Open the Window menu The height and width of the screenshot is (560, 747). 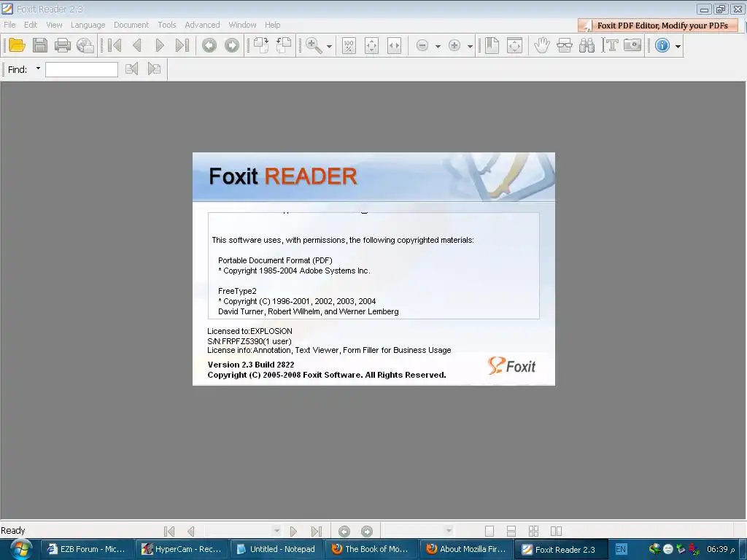(242, 25)
